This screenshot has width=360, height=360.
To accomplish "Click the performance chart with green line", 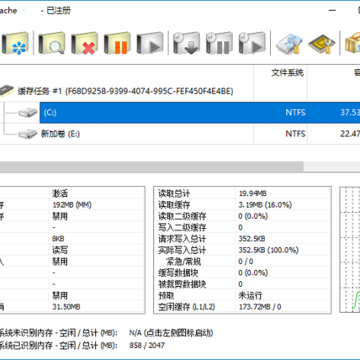I will [350, 250].
